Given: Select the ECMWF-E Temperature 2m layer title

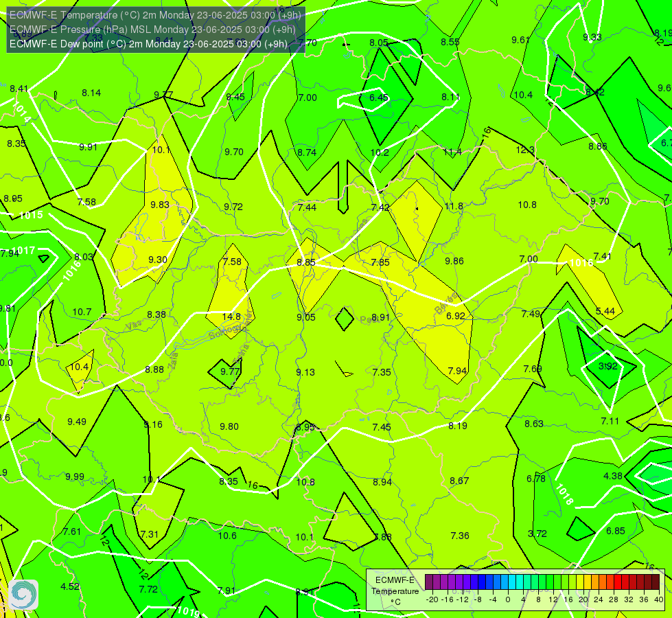Looking at the screenshot, I should (155, 15).
